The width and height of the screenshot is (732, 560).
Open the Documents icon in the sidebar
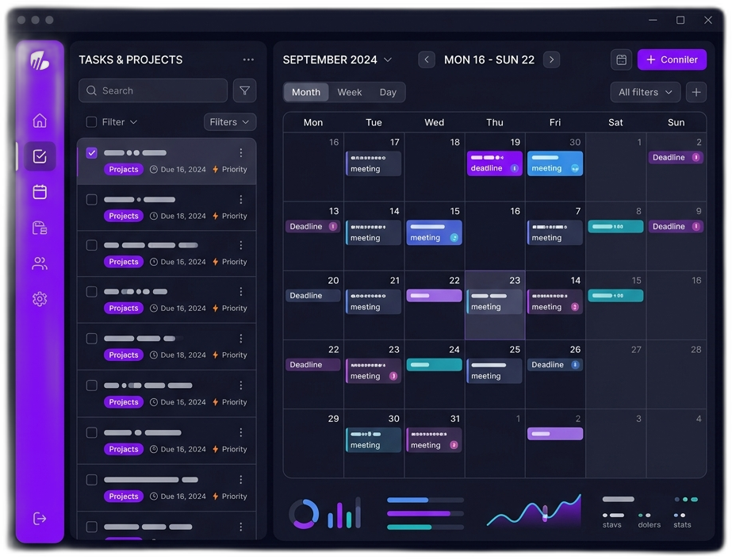40,228
